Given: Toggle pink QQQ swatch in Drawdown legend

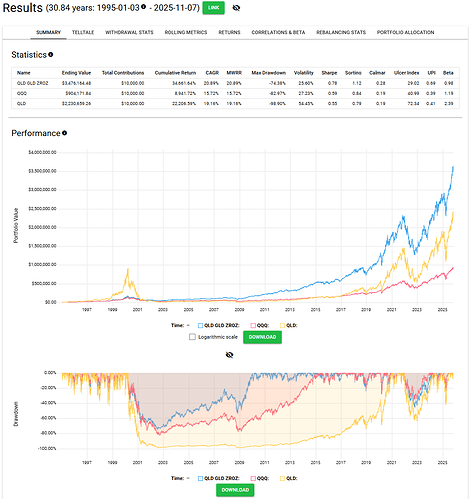Looking at the screenshot, I should coord(253,478).
